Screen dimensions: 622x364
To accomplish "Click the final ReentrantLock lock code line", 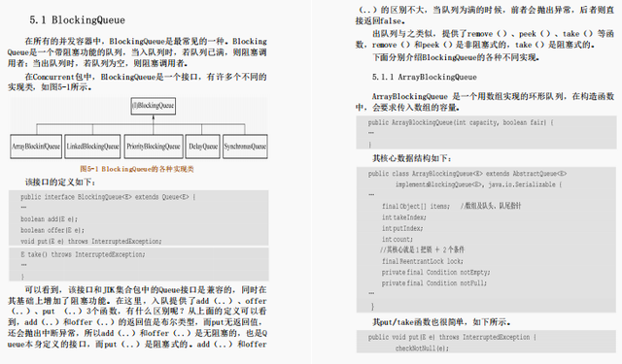I will pos(422,261).
